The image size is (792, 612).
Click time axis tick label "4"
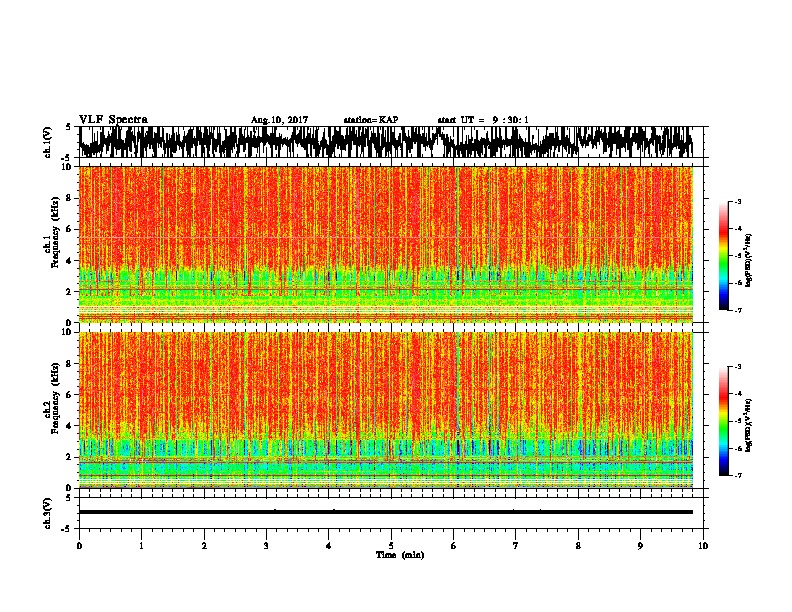pos(329,546)
